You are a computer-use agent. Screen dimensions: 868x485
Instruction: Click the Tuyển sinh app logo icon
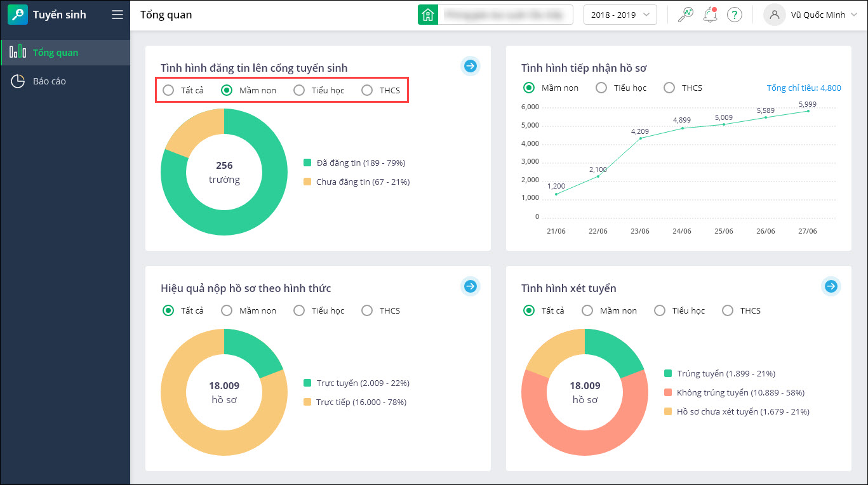coord(17,15)
